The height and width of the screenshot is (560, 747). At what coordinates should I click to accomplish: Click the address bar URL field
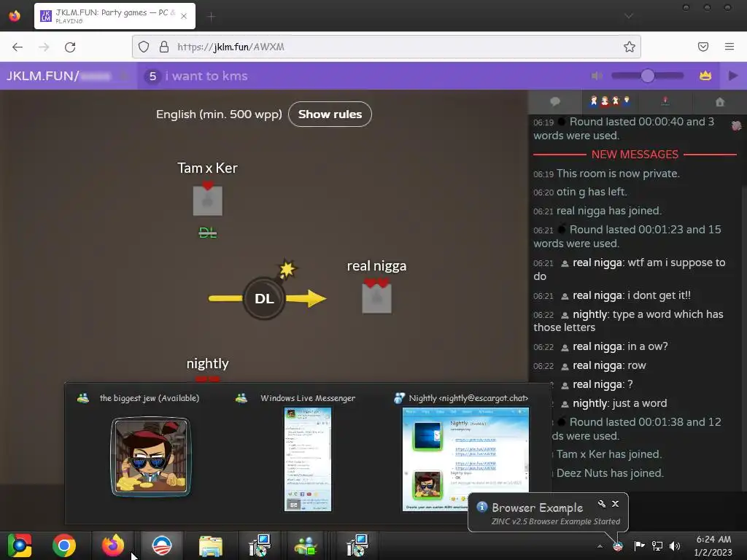point(386,47)
